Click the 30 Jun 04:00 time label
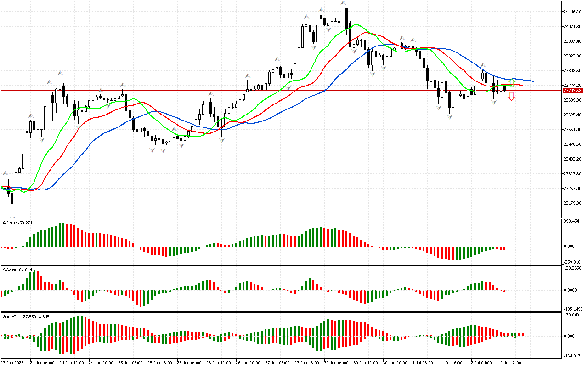The height and width of the screenshot is (368, 588). click(335, 362)
